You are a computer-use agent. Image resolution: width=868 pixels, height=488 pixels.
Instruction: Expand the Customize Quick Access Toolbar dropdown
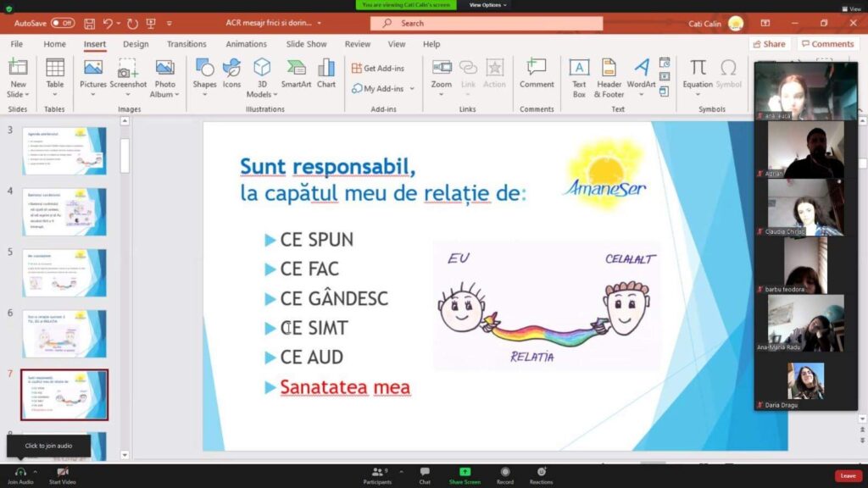click(170, 23)
